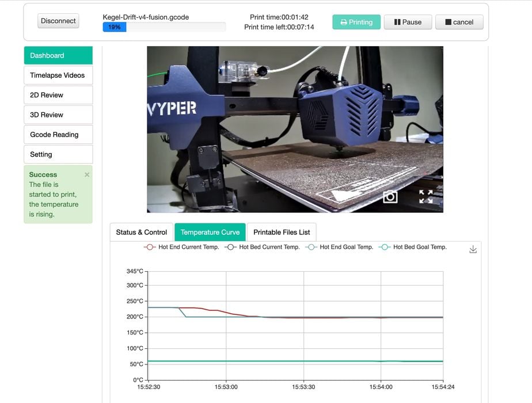Hide the Hot Bed Goal Temp. series
Screen dimensions: 532x403
(x=413, y=247)
